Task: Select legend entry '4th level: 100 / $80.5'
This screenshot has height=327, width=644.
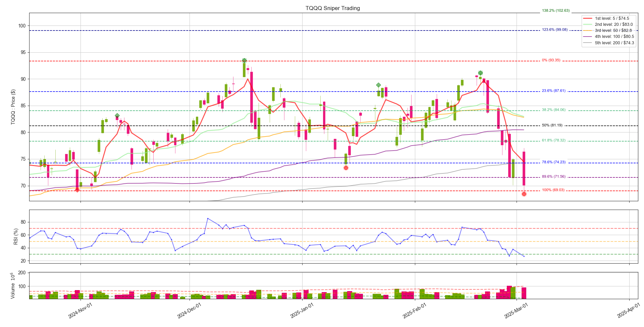Action: point(614,37)
